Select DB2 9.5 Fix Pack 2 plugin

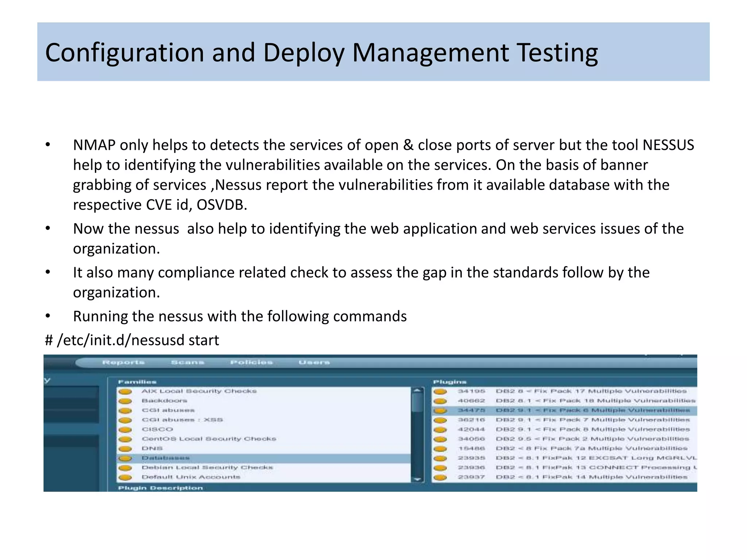(565, 439)
